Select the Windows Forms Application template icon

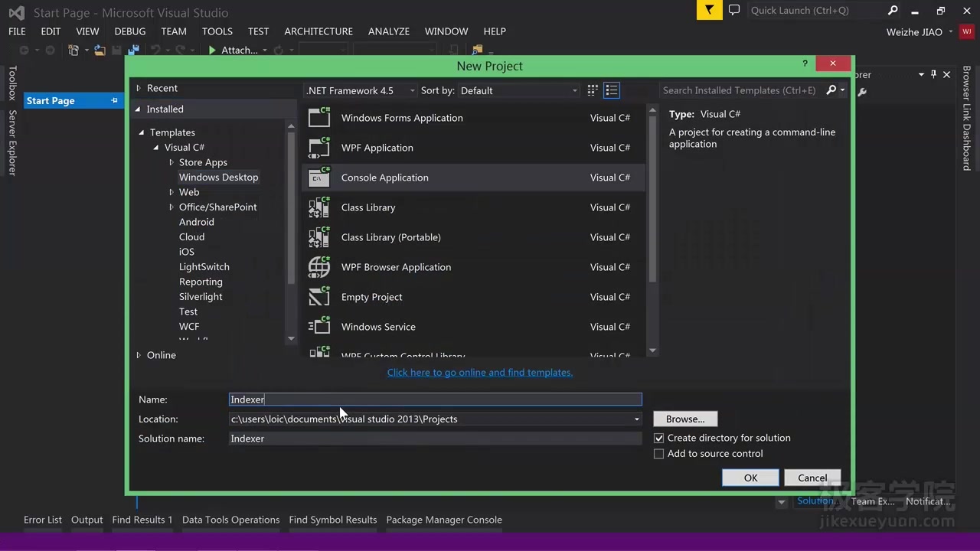[319, 117]
